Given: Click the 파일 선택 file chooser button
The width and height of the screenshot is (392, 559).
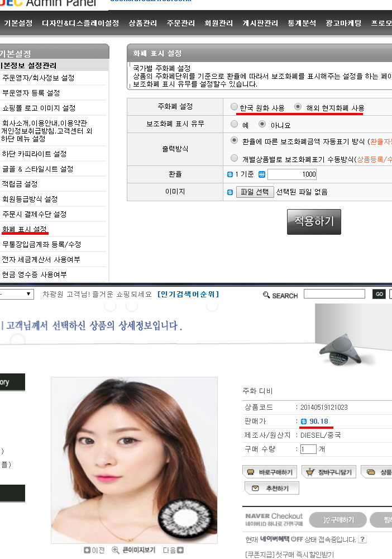Looking at the screenshot, I should click(x=255, y=192).
